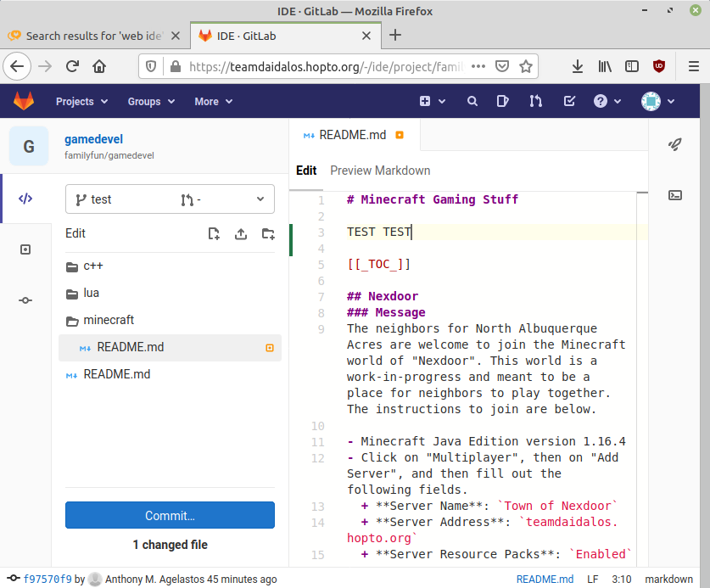Open the More dropdown menu

pyautogui.click(x=213, y=102)
